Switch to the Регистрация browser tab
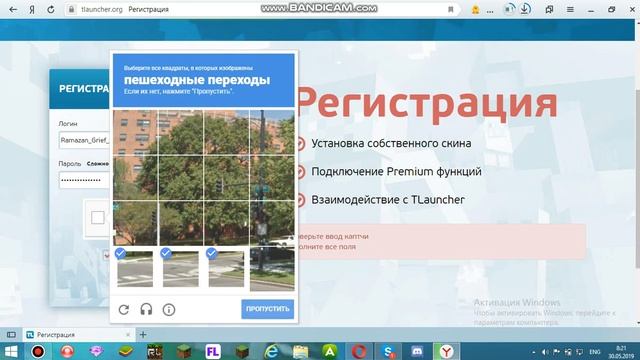The height and width of the screenshot is (360, 640). [79, 335]
